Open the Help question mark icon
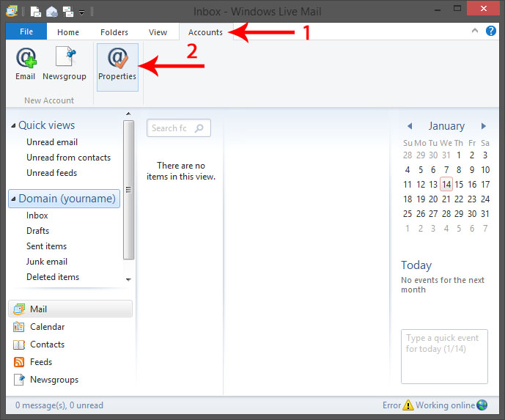 (490, 31)
